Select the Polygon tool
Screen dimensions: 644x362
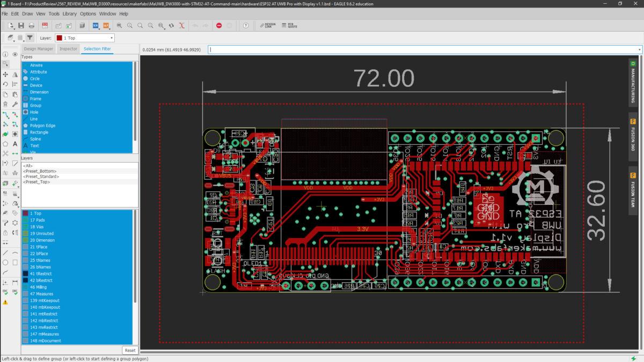click(x=6, y=144)
